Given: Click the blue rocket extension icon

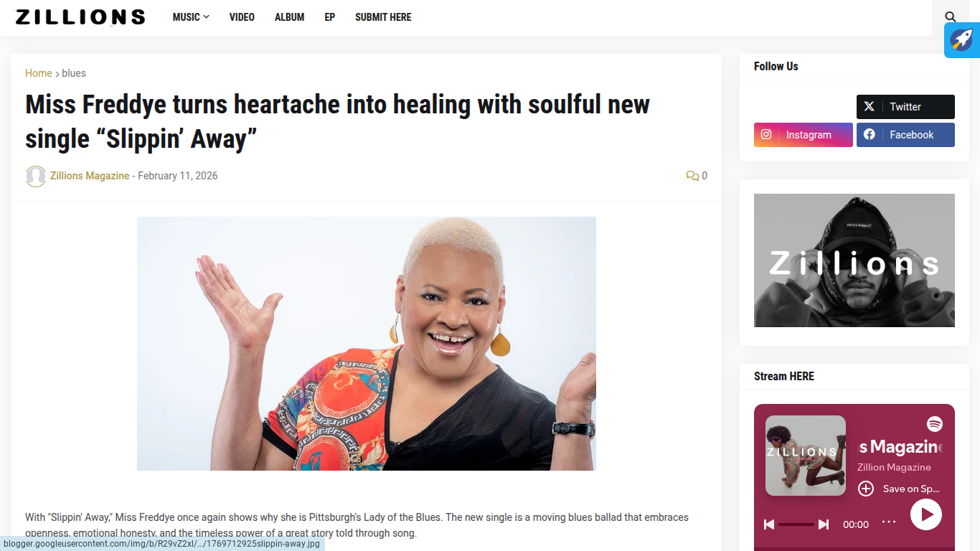Looking at the screenshot, I should pos(962,40).
